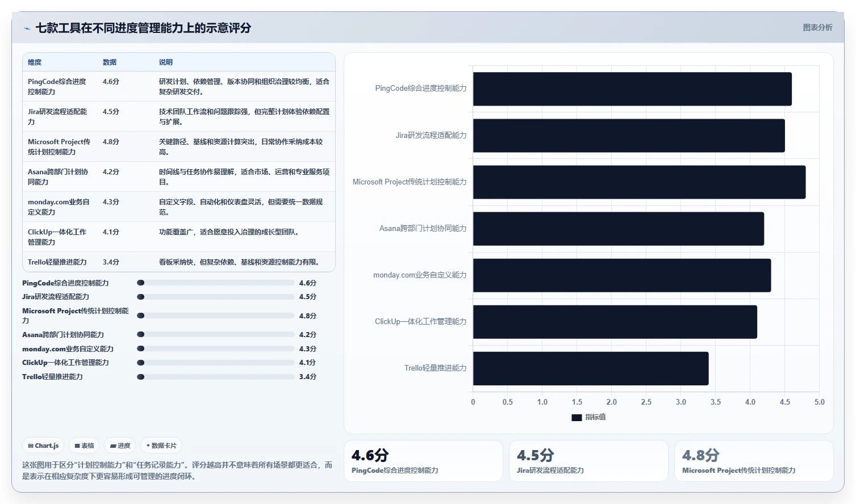Click the ClickUp一体化工作管理能力 progress bar
Viewport: 856px width, 504px height.
(x=216, y=363)
